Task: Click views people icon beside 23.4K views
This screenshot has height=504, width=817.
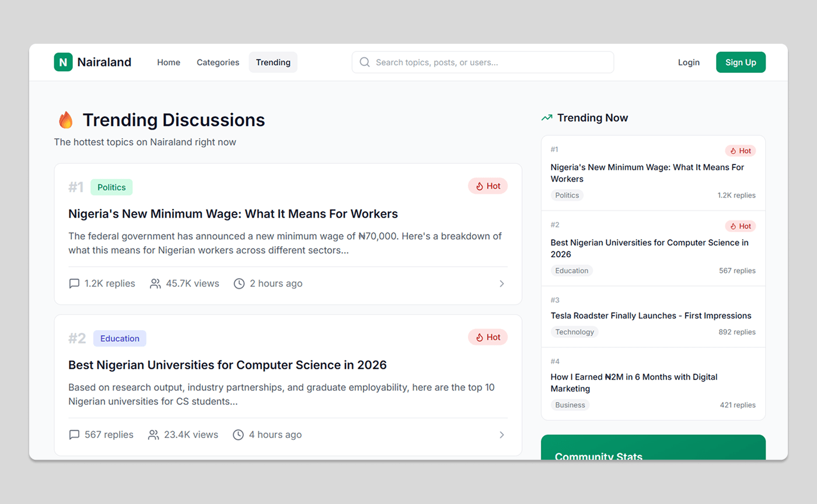Action: pos(153,435)
